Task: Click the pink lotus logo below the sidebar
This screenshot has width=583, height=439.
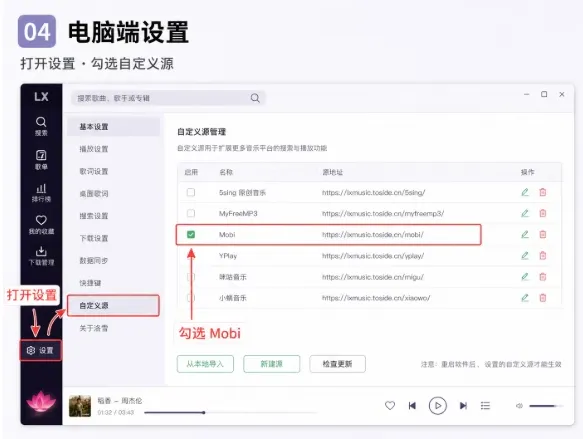Action: click(x=41, y=401)
